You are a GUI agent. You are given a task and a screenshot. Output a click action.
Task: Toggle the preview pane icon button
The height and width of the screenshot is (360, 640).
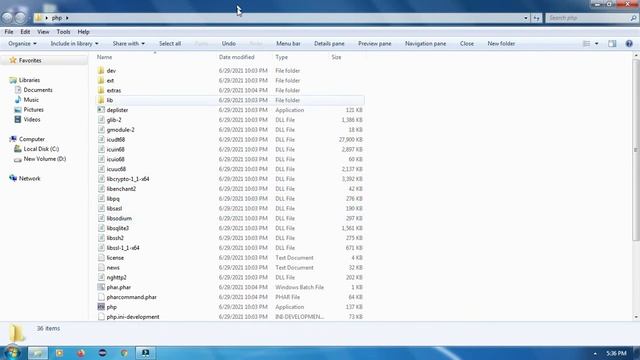(612, 43)
